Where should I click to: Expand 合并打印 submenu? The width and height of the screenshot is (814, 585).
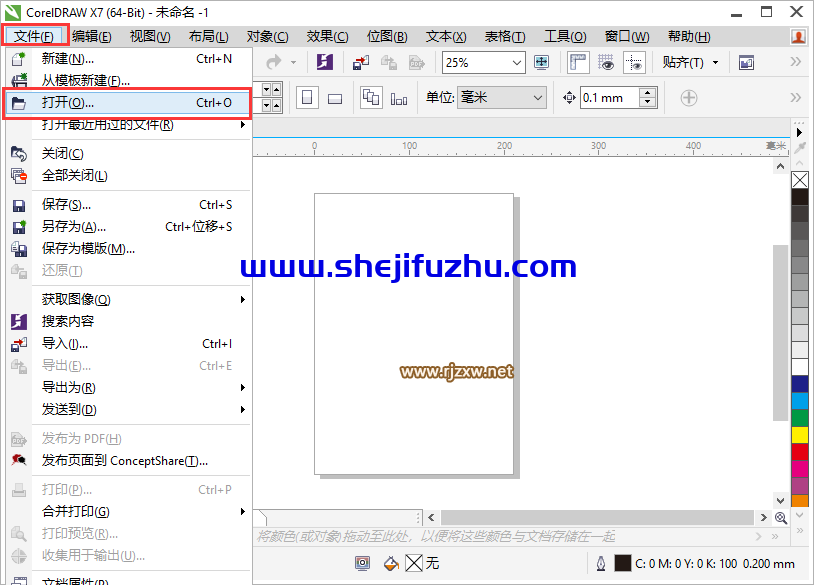pos(242,511)
